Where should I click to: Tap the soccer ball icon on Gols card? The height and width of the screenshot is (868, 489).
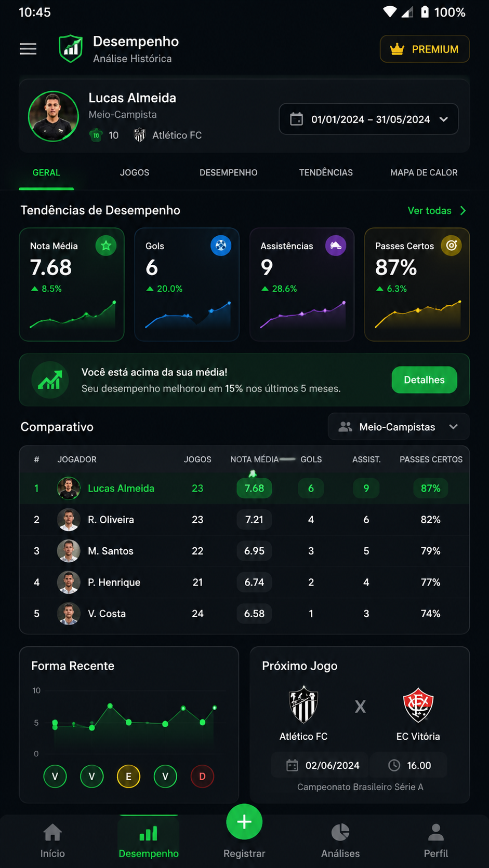pyautogui.click(x=221, y=246)
